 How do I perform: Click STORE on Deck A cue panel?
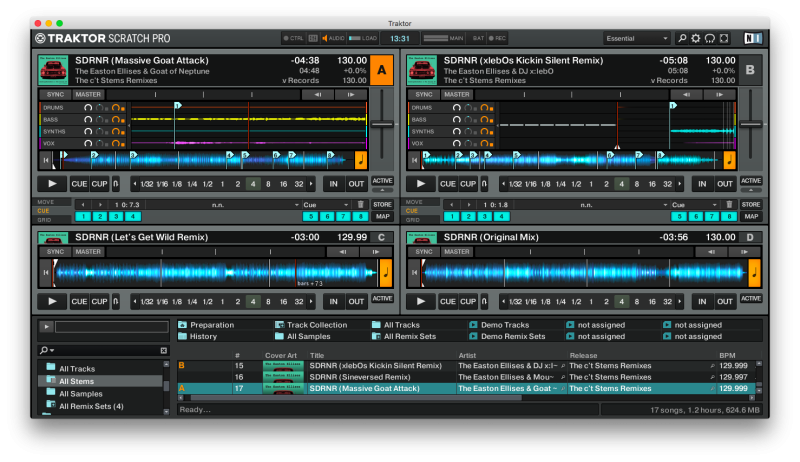[x=382, y=204]
